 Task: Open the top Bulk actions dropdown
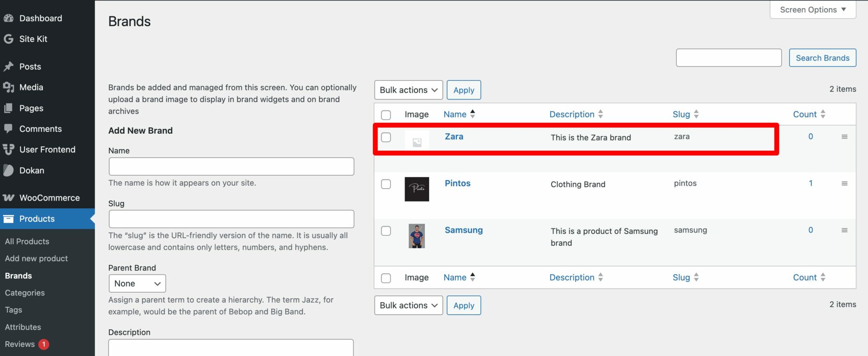pyautogui.click(x=409, y=90)
